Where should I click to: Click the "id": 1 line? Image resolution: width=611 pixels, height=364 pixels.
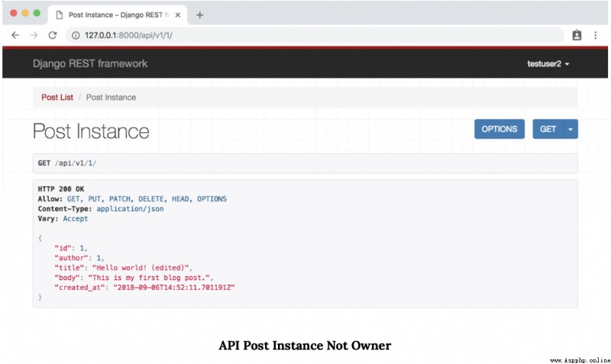coord(71,248)
